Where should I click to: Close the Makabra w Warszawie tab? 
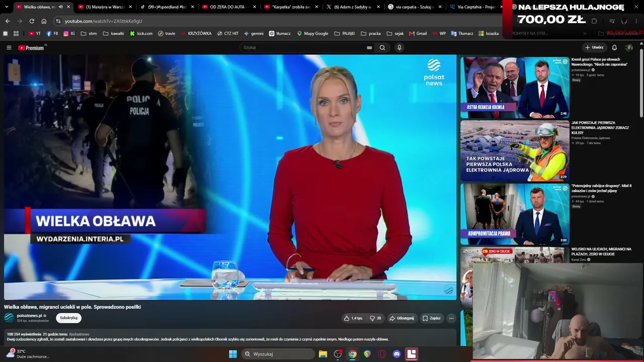point(130,7)
